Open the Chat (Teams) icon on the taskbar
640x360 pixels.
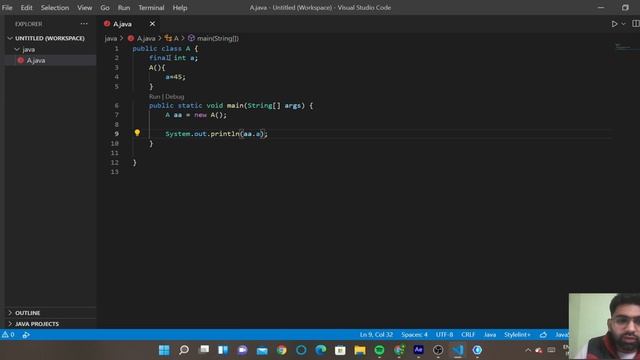(242, 350)
